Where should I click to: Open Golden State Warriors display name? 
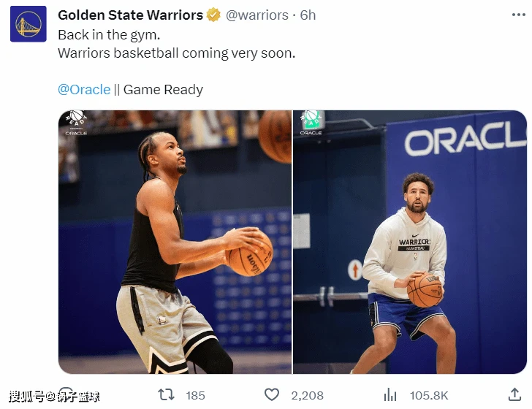point(130,15)
